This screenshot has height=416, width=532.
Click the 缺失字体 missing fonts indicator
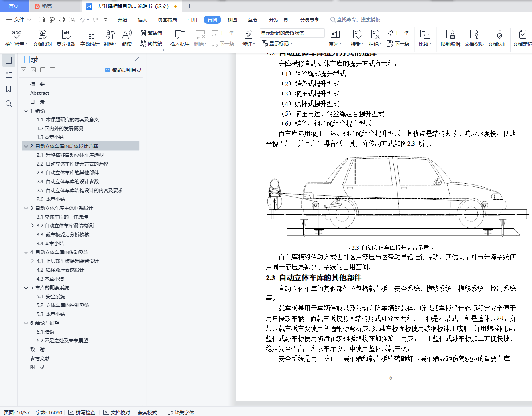[181, 412]
